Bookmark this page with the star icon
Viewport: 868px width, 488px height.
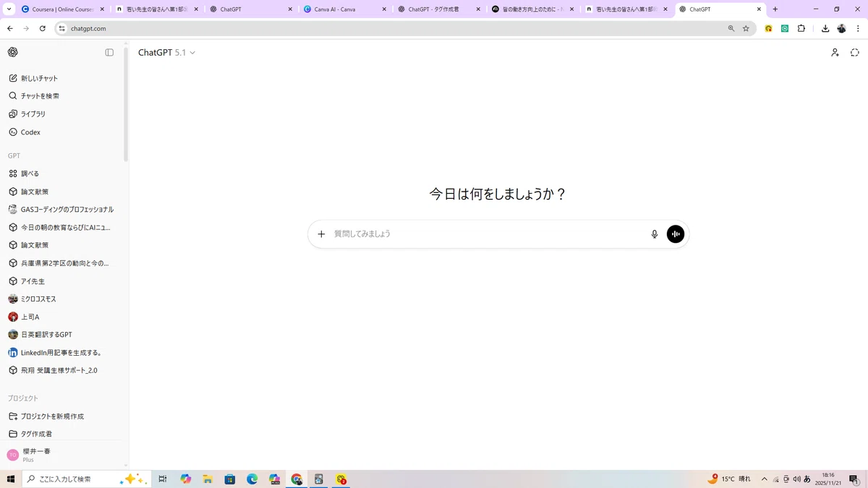[x=746, y=28]
